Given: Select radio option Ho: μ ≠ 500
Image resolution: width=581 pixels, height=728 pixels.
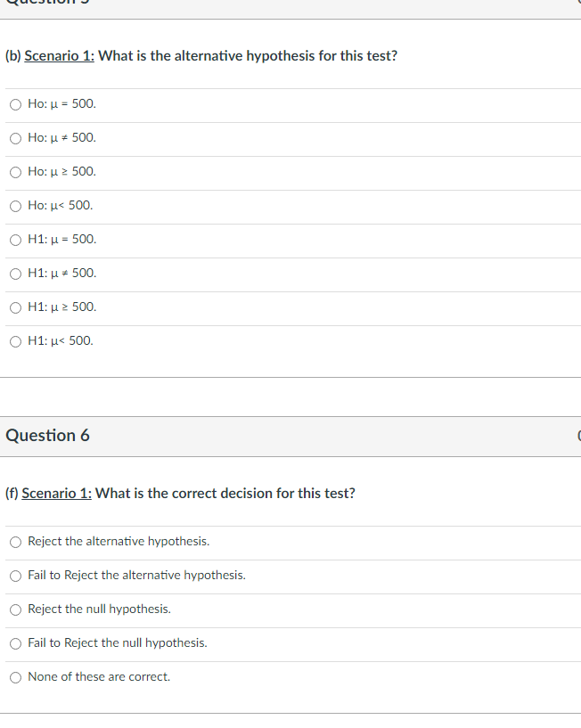Looking at the screenshot, I should tap(15, 138).
